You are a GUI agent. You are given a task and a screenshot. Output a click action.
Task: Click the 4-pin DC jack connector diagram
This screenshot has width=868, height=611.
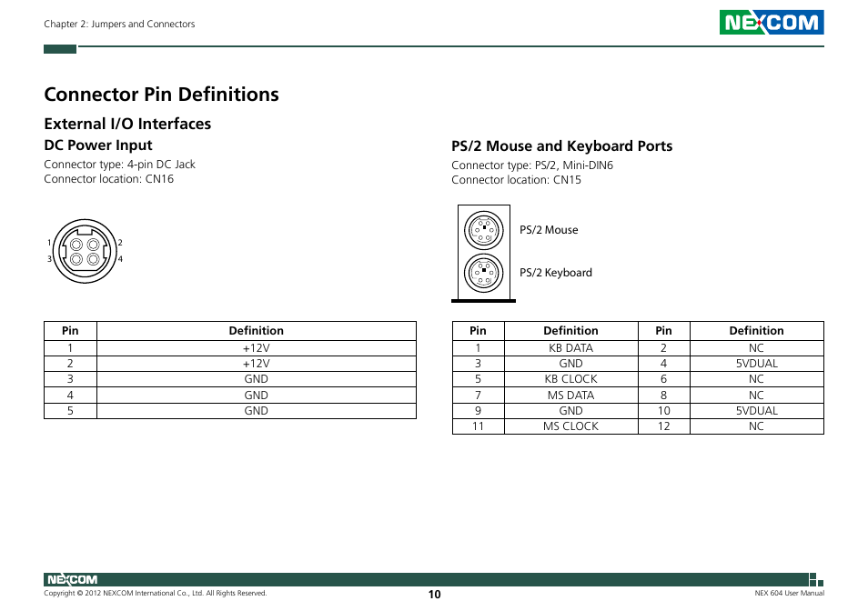[85, 252]
